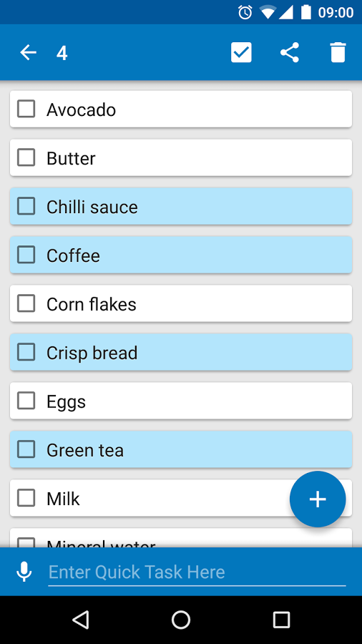Viewport: 362px width, 644px height.
Task: Focus the Enter Quick Task Here field
Action: coord(197,572)
